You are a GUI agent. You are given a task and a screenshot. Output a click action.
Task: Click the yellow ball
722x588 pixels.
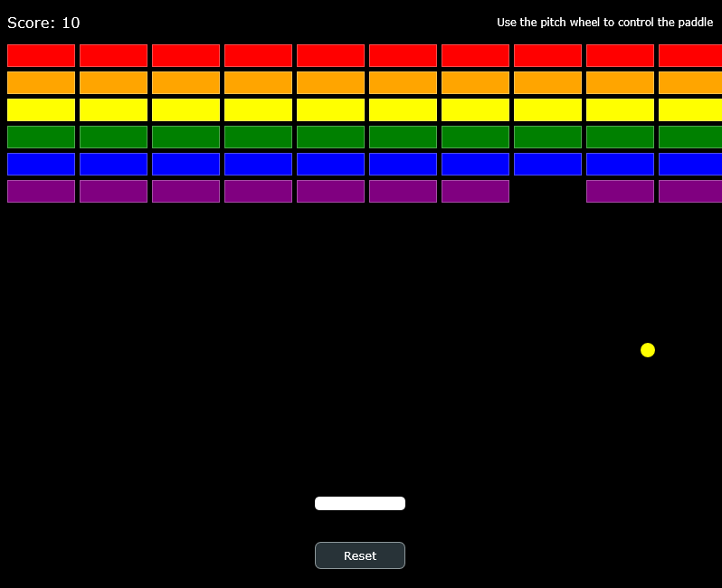tap(647, 350)
